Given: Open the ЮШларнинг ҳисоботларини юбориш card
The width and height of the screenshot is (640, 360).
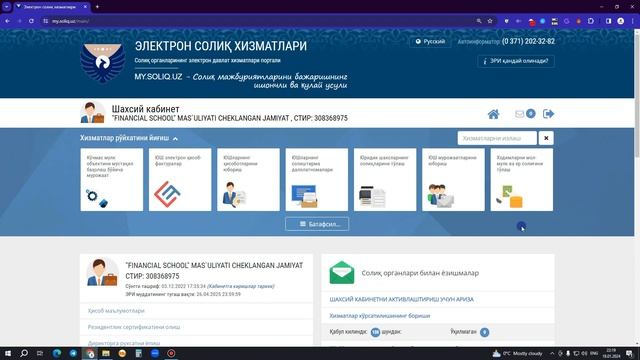Looking at the screenshot, I should click(x=248, y=180).
